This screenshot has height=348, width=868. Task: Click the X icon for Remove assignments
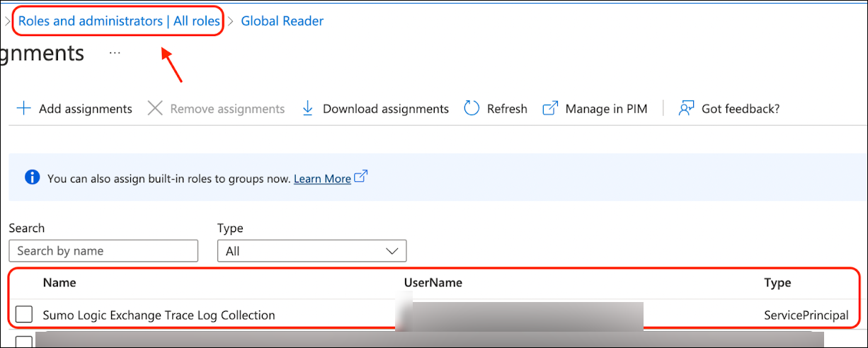(x=155, y=108)
